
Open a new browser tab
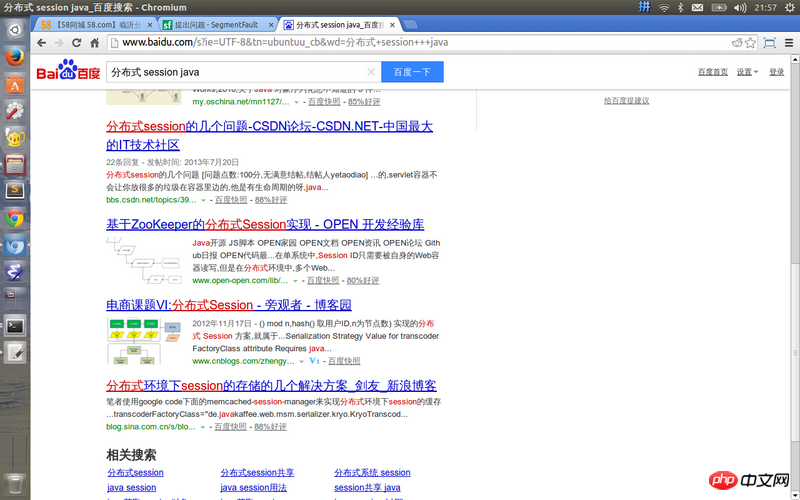point(410,24)
